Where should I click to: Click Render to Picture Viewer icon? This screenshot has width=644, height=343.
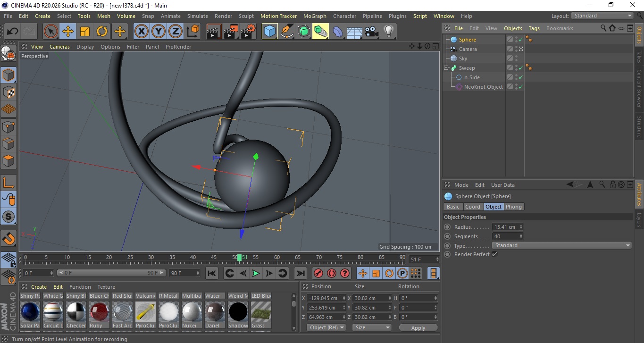pos(231,32)
